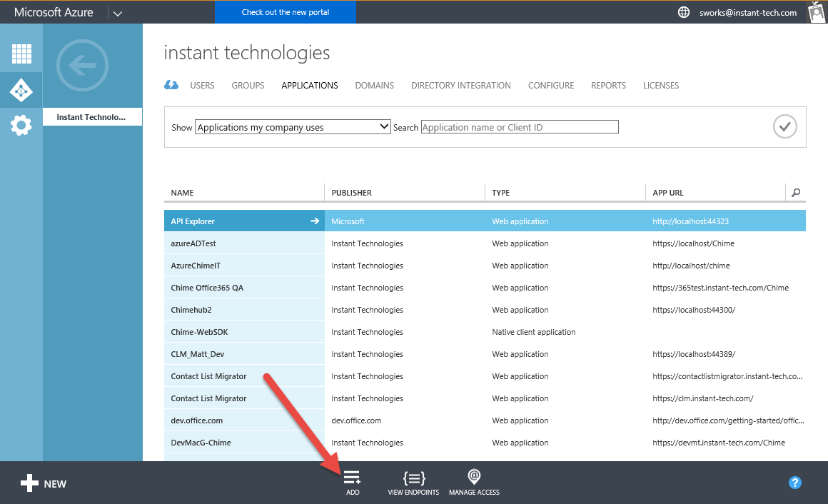Select the AzureChimeIT application
The height and width of the screenshot is (504, 828).
pos(196,266)
